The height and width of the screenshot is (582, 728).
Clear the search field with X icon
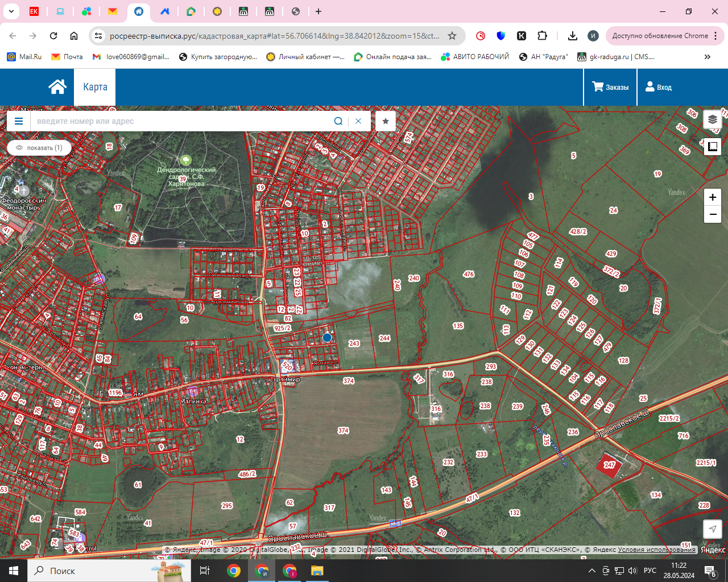coord(358,121)
